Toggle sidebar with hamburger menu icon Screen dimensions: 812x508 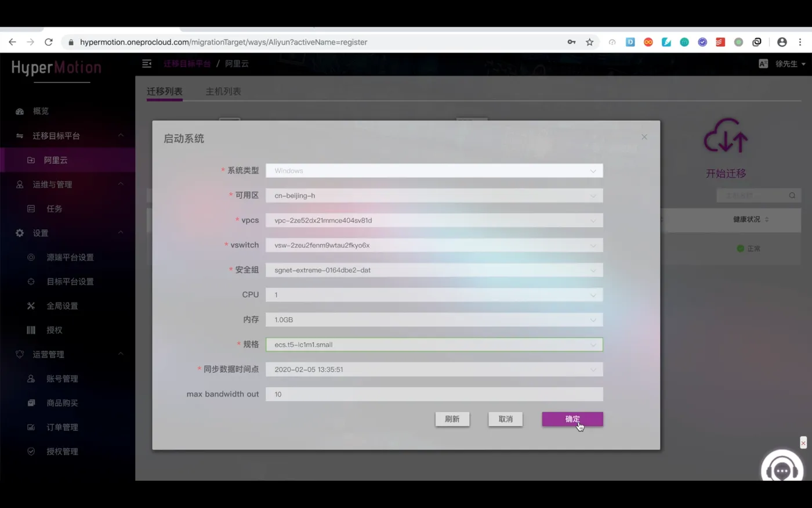tap(147, 63)
